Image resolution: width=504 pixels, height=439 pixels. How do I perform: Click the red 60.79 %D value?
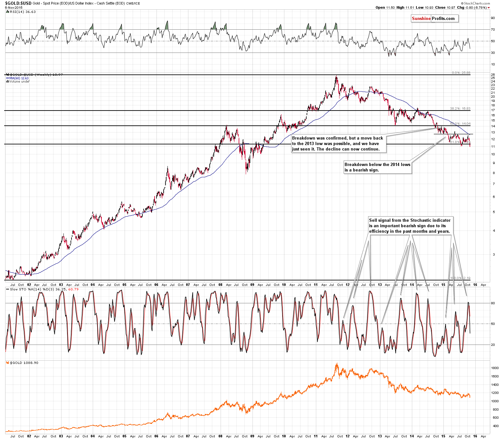click(74, 289)
